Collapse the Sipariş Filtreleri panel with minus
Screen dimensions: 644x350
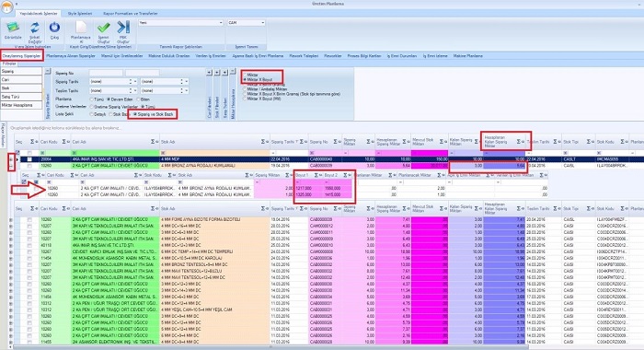(48, 72)
